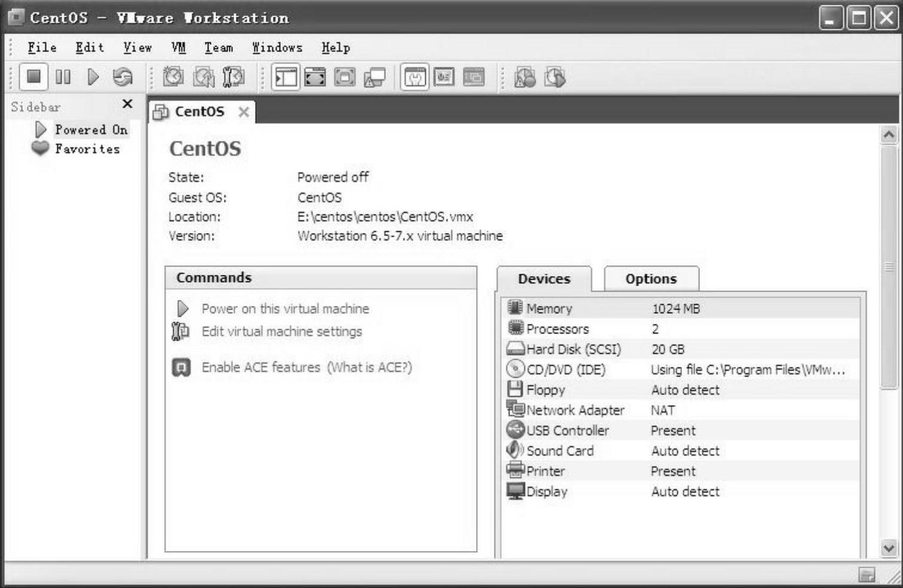Select the Floppy device icon
The image size is (903, 588).
pyautogui.click(x=515, y=389)
